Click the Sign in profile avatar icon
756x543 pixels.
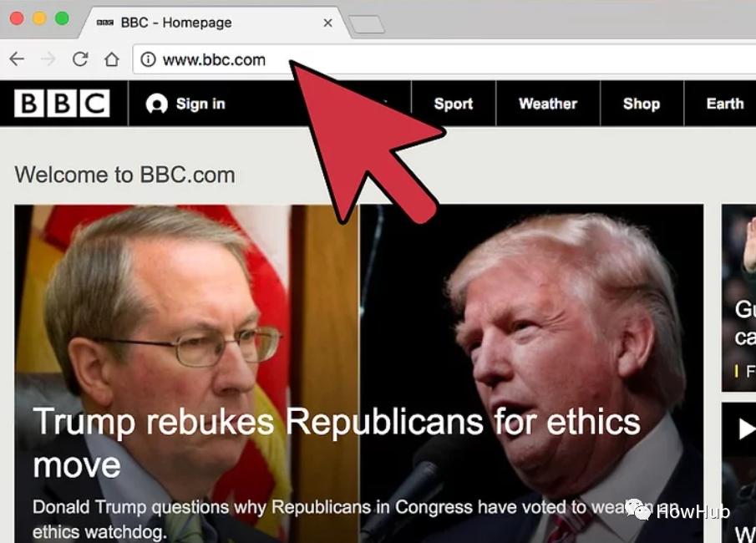click(x=157, y=104)
